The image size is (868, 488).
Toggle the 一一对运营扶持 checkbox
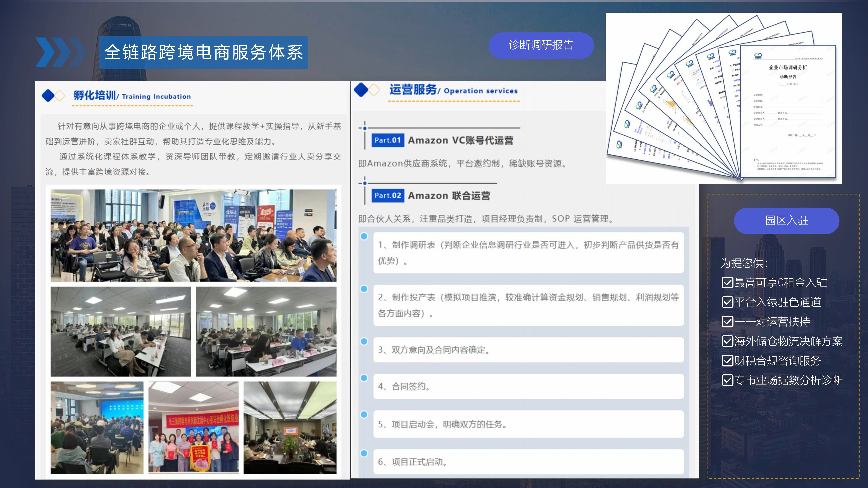tap(728, 322)
